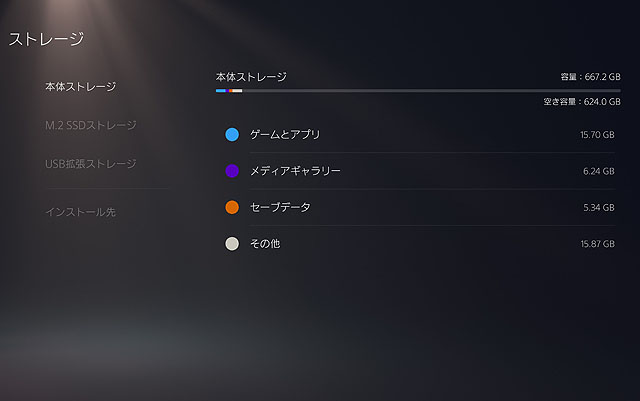This screenshot has width=640, height=401.
Task: Click the 空き容量 624.0 GB free space text
Action: click(x=575, y=101)
